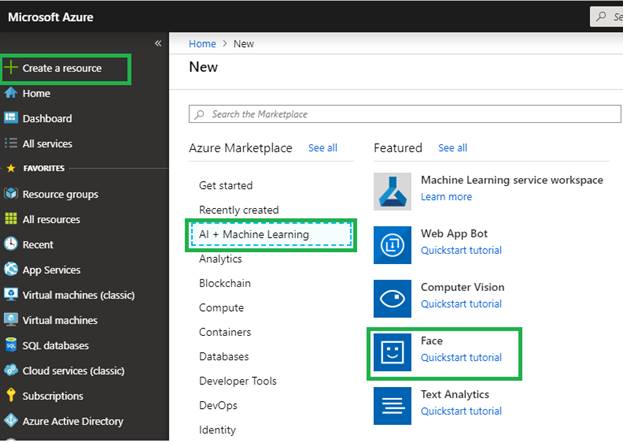Open the Learn more link for Machine Learning
The height and width of the screenshot is (443, 623).
click(446, 197)
